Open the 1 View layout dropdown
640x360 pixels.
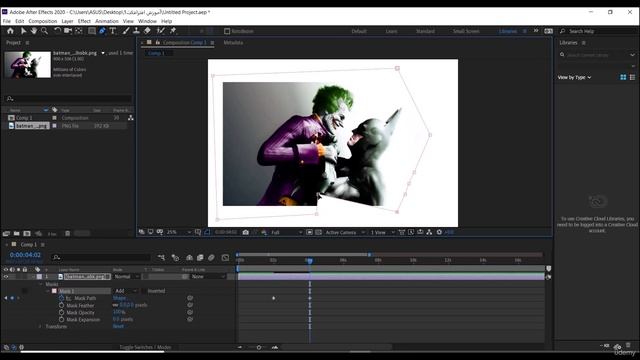pos(382,232)
